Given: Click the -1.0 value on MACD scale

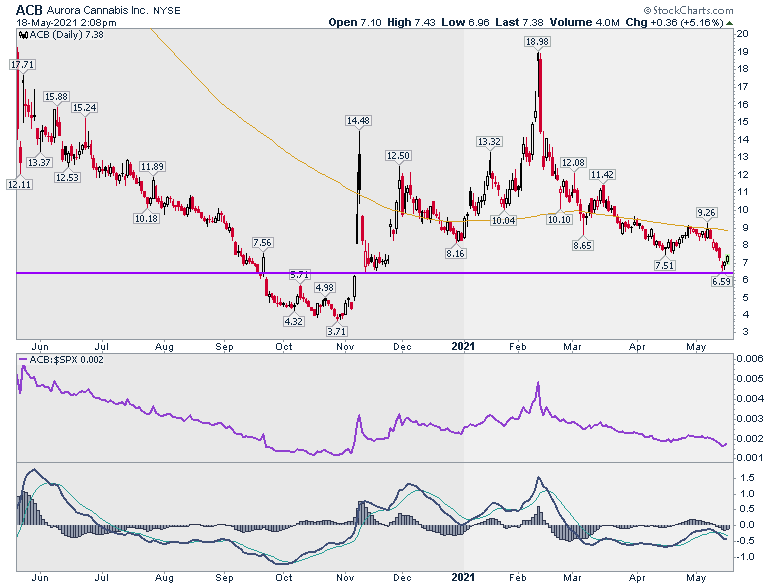Looking at the screenshot, I should [x=745, y=557].
